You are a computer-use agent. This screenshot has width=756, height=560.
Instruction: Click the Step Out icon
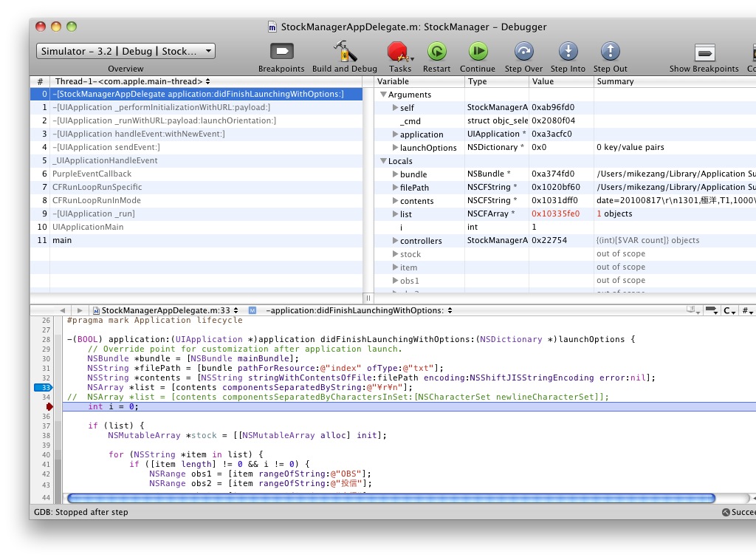pos(611,51)
